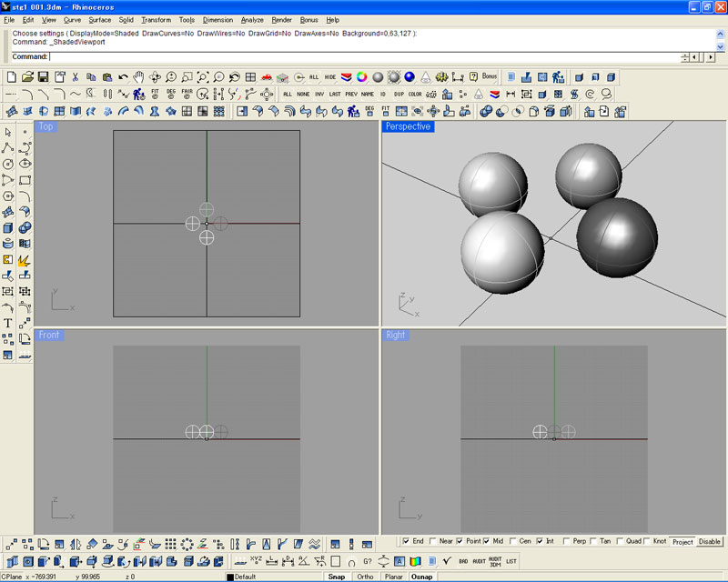Enable the Cen osnap checkbox
The height and width of the screenshot is (582, 728).
click(x=512, y=541)
